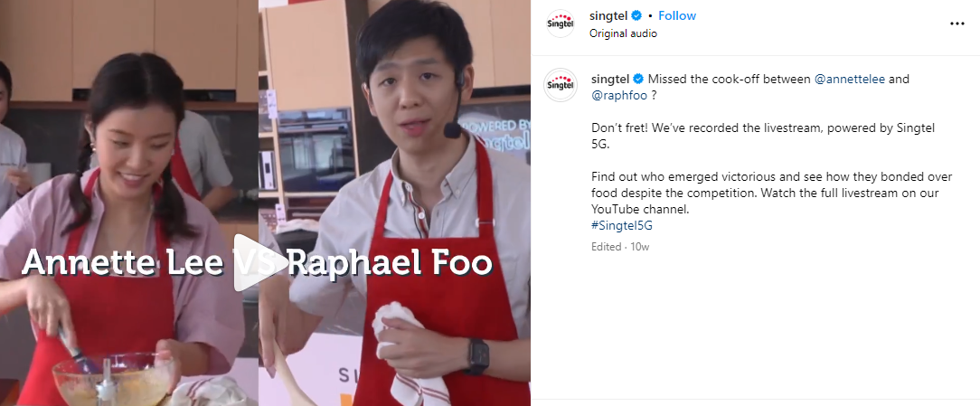980x406 pixels.
Task: Click the Singtel logo avatar in header
Action: point(560,24)
